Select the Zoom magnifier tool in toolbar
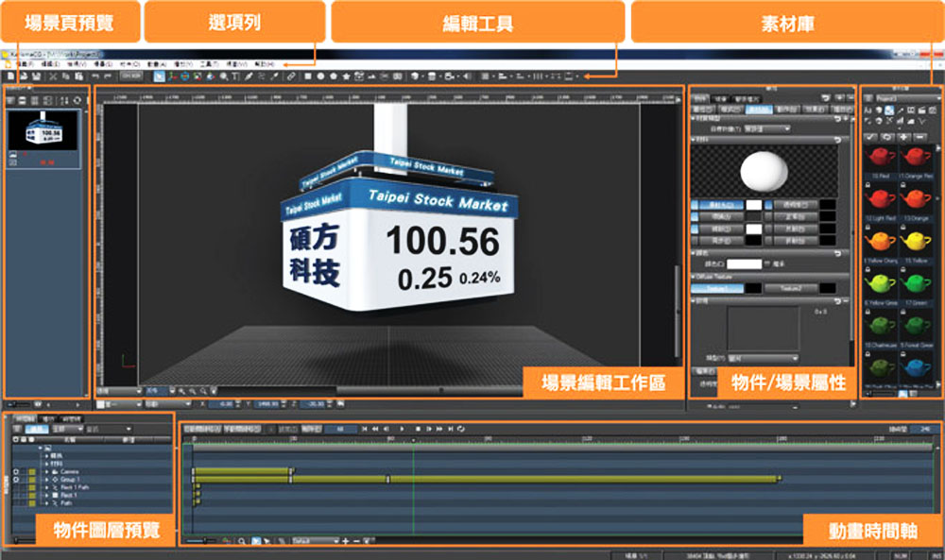Image resolution: width=945 pixels, height=560 pixels. click(224, 76)
